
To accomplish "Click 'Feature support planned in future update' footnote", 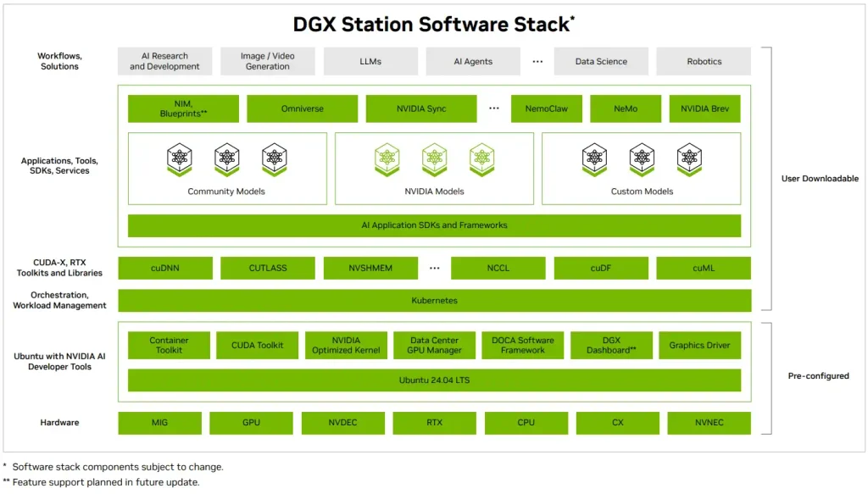I will (106, 482).
